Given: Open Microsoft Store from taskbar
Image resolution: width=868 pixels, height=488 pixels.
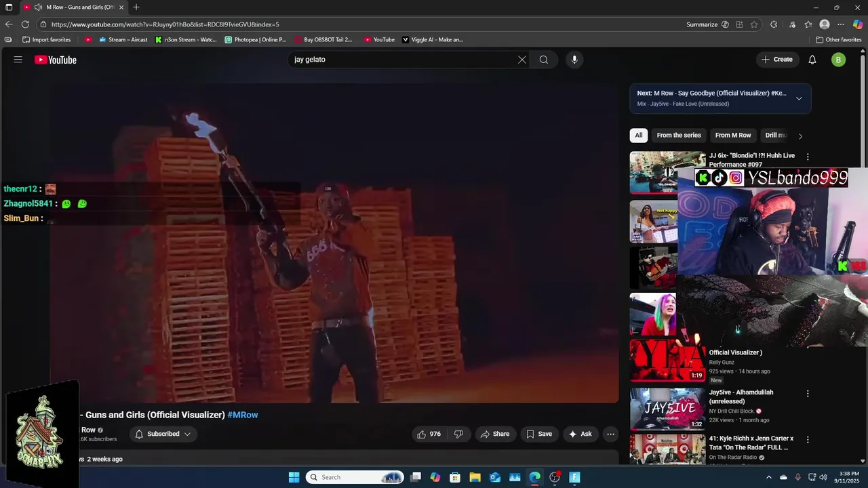Looking at the screenshot, I should point(455,477).
